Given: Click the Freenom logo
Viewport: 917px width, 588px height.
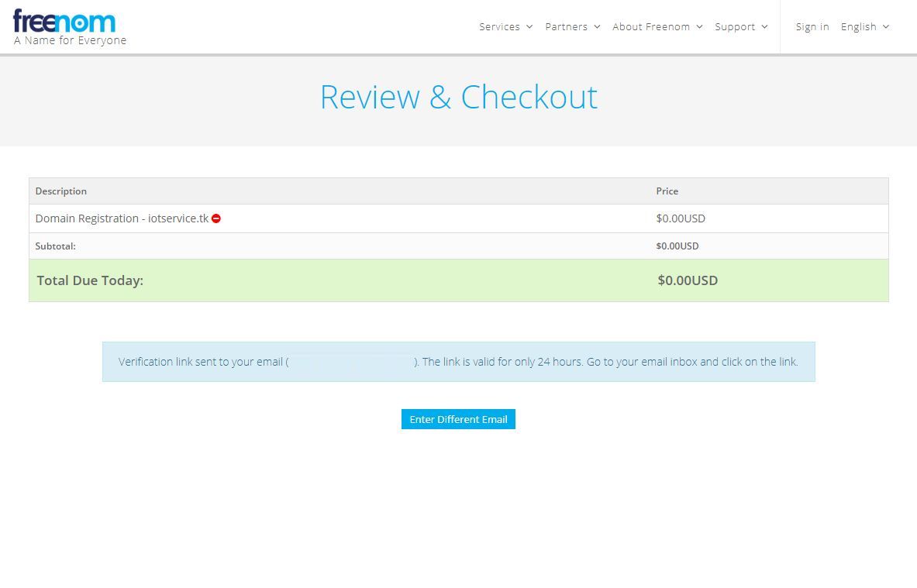Looking at the screenshot, I should tap(64, 21).
